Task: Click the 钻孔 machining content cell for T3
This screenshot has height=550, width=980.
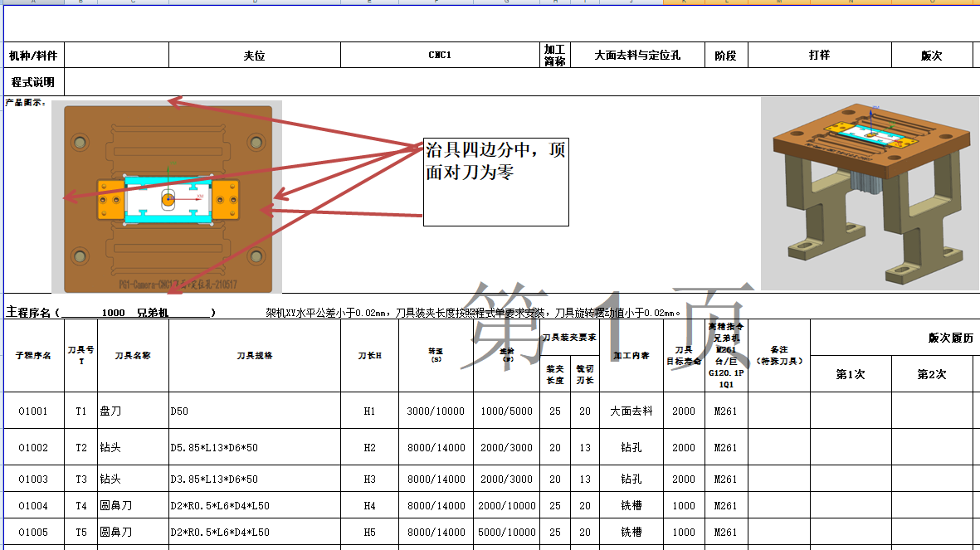Action: click(631, 479)
